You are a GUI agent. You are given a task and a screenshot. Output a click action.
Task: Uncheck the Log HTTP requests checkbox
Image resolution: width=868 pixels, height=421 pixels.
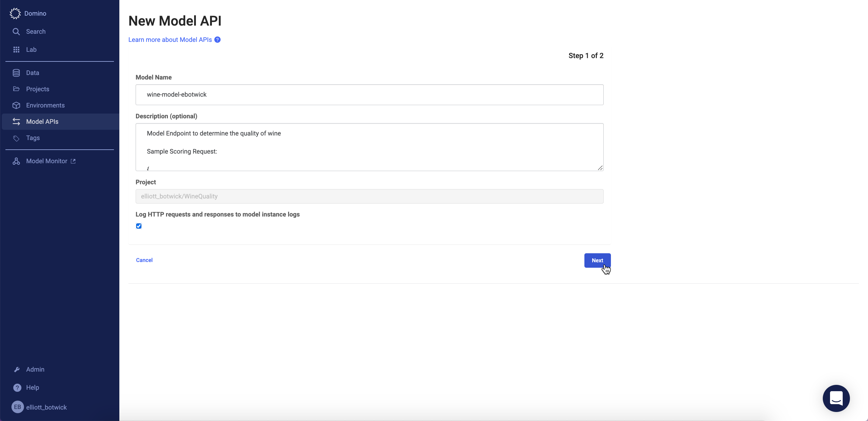(139, 226)
